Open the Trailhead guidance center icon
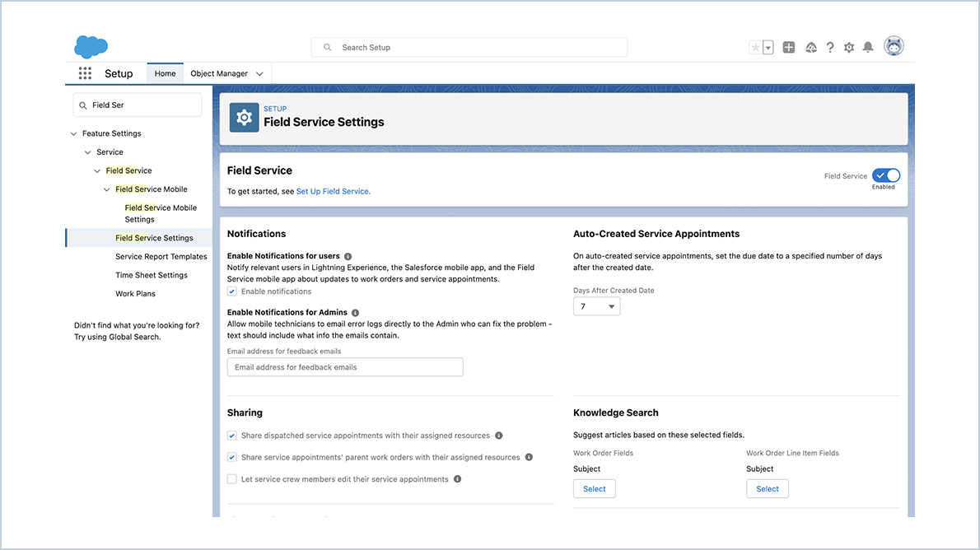 810,47
